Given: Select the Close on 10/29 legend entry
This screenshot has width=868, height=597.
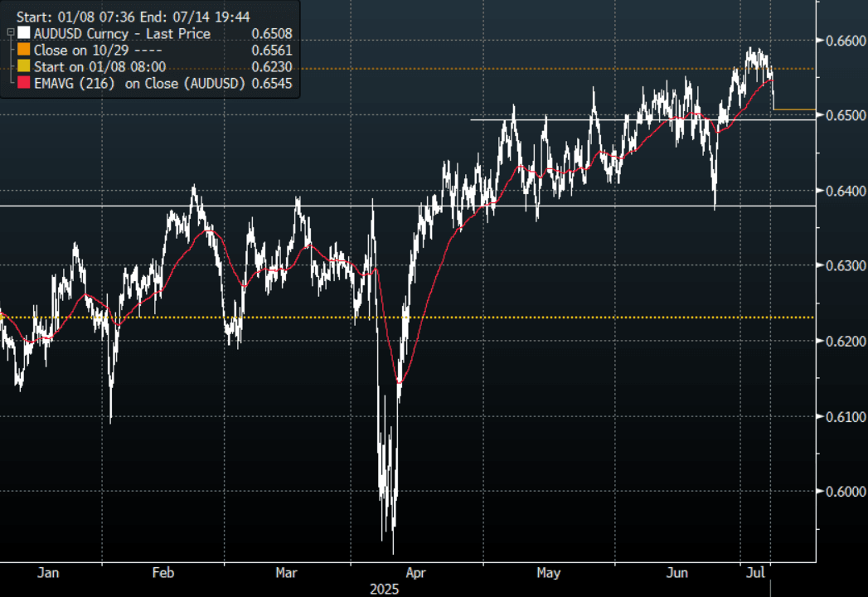Looking at the screenshot, I should point(98,51).
